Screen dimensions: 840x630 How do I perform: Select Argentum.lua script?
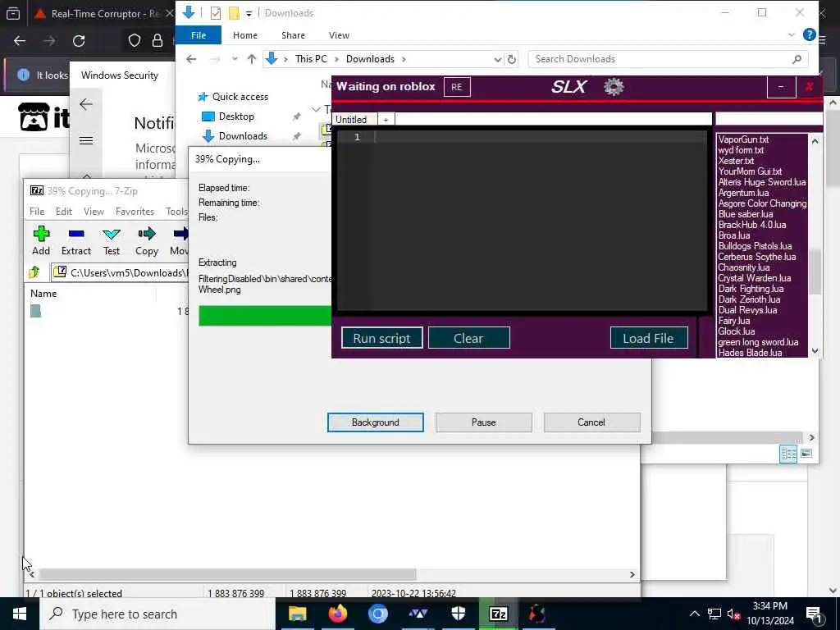(x=743, y=193)
